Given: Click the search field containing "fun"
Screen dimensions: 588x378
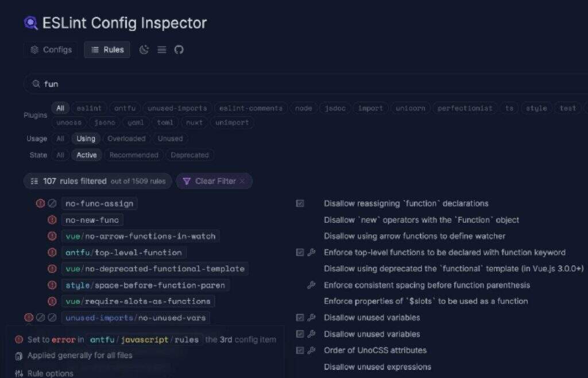Looking at the screenshot, I should [x=287, y=84].
